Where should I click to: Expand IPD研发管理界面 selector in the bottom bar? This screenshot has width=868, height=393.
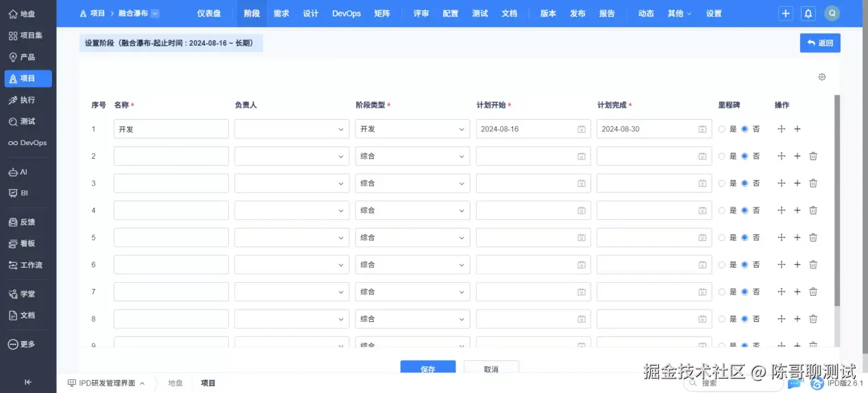coord(106,383)
